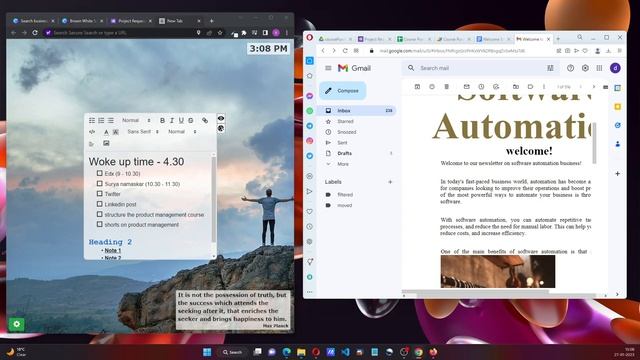Reload the Gmail page in Opera
Viewport: 640px width, 360px height.
tap(345, 51)
